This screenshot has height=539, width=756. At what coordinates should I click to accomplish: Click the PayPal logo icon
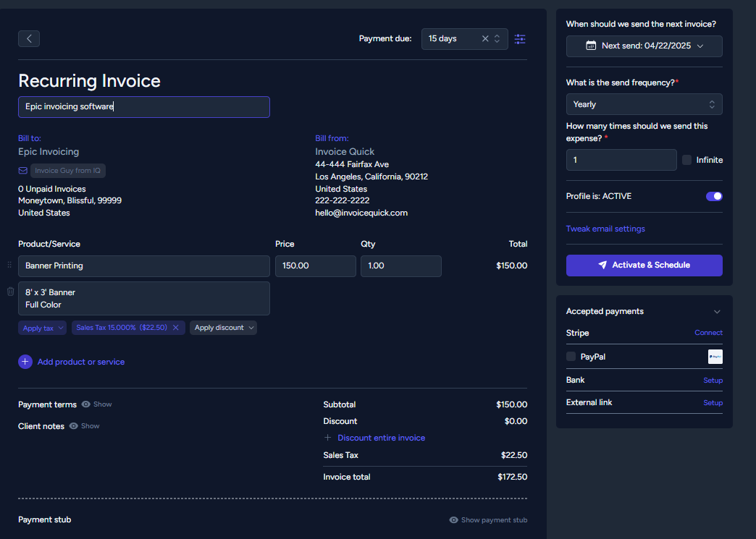(x=715, y=357)
